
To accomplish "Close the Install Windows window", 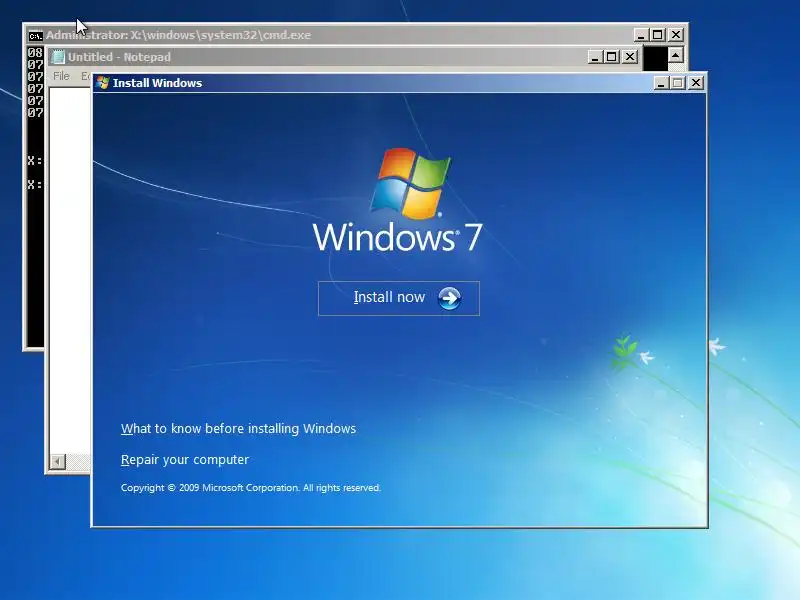I will (696, 83).
